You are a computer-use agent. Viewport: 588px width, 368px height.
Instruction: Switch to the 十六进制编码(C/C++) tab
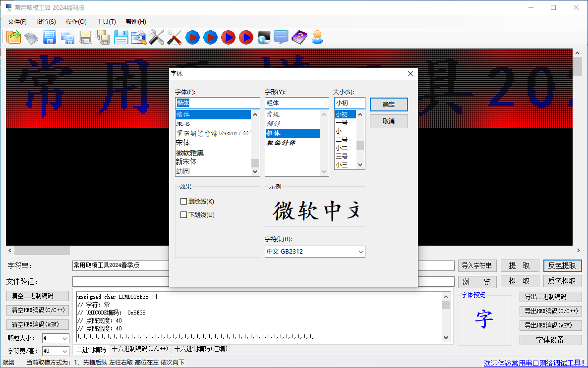point(140,349)
